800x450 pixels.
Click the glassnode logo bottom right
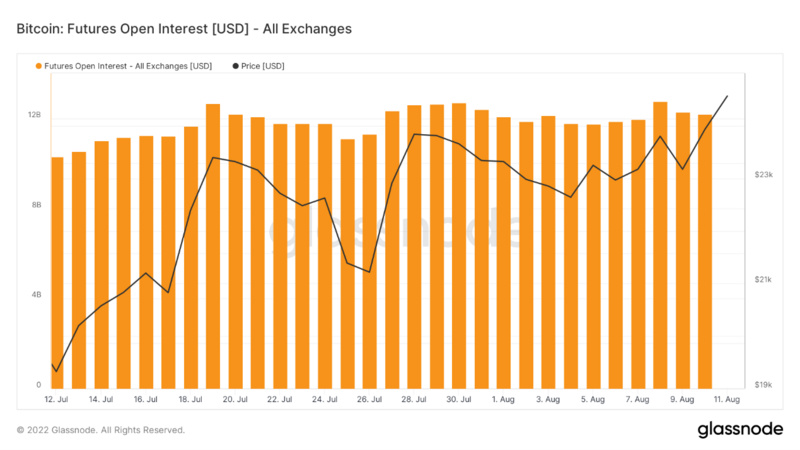pos(740,429)
